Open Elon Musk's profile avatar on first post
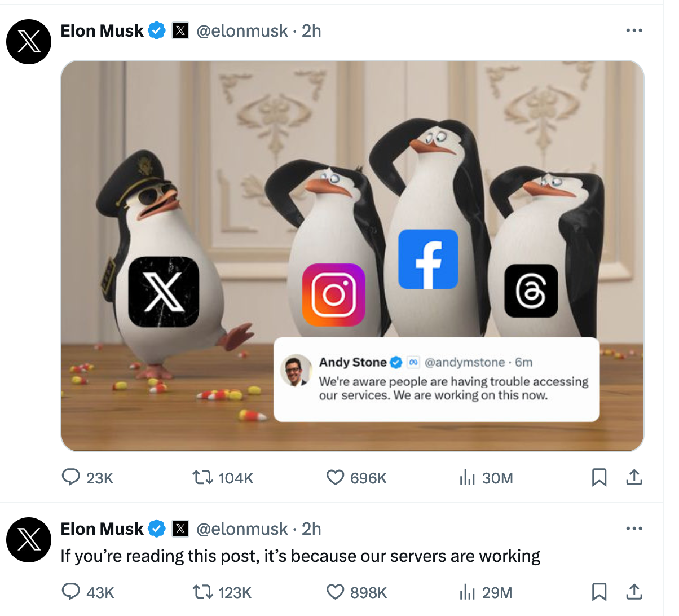Screen dimensions: 679x616 (x=29, y=41)
